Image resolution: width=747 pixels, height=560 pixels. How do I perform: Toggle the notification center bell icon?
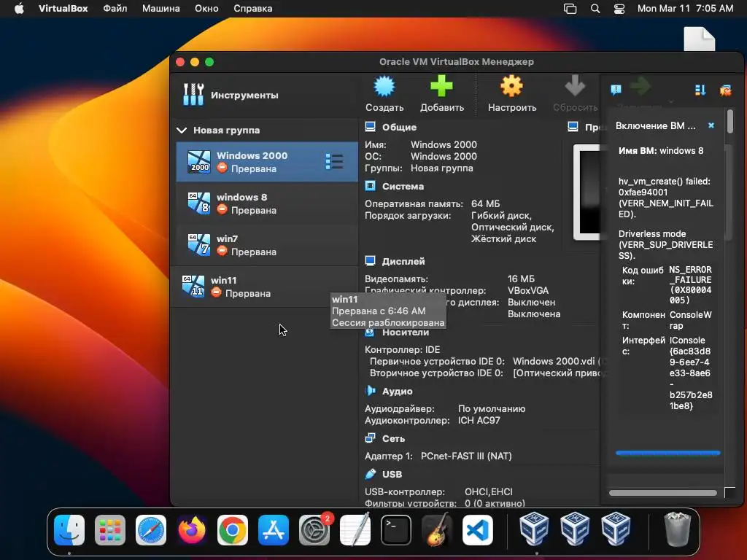616,89
